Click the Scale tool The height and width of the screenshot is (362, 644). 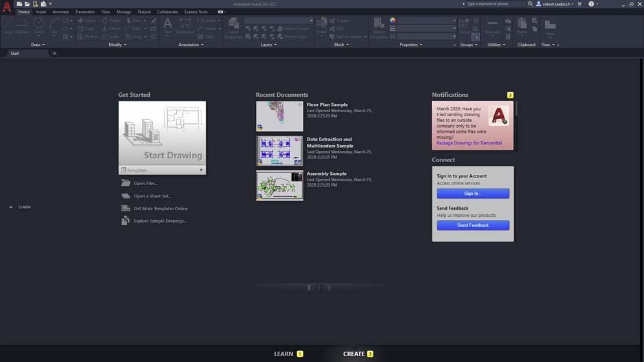click(111, 37)
